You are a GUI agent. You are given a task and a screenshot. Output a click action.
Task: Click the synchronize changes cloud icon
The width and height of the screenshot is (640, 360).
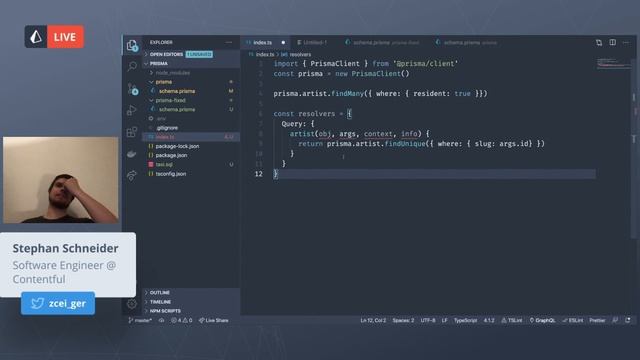point(162,320)
